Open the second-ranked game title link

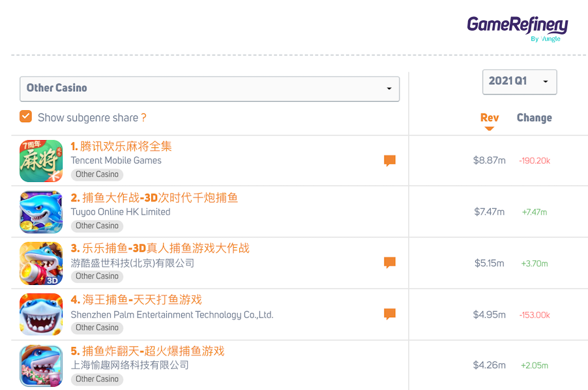point(154,198)
